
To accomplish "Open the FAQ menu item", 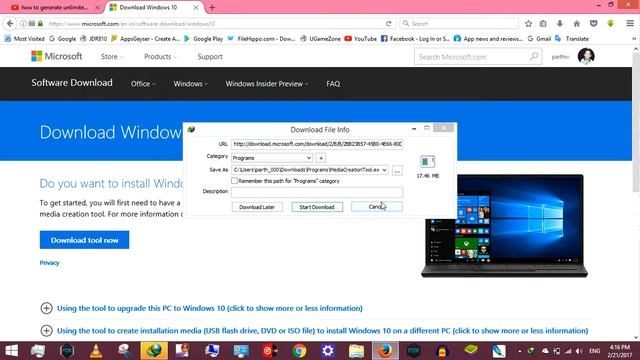I will coord(333,84).
